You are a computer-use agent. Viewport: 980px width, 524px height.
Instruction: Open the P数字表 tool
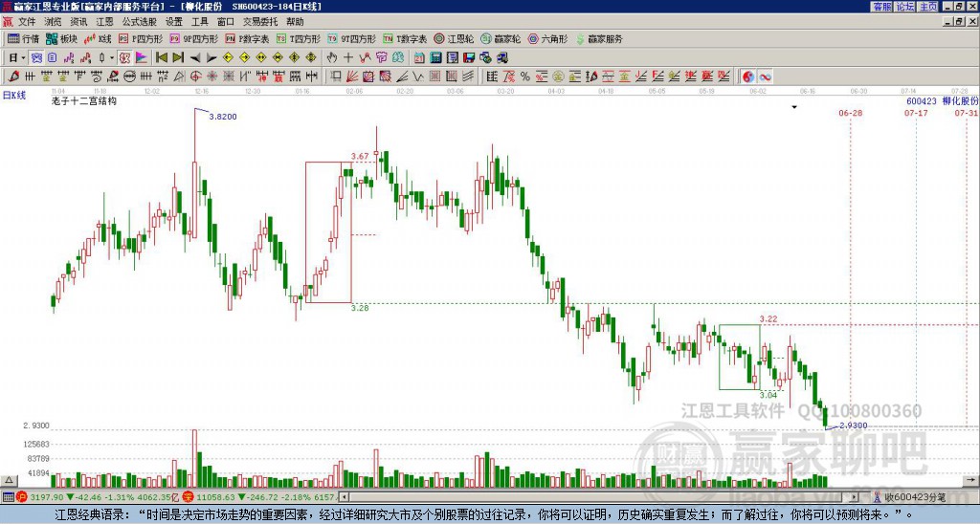[247, 38]
